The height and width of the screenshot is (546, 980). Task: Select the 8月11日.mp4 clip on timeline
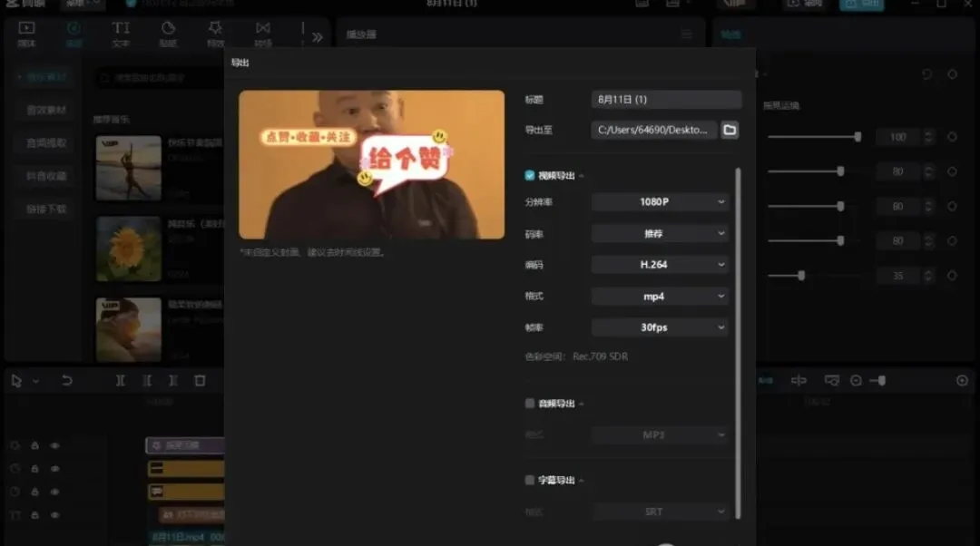[188, 537]
